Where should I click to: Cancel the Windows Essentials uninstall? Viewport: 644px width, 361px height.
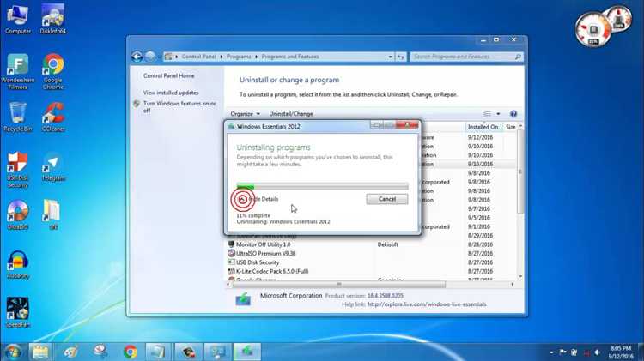click(x=387, y=199)
